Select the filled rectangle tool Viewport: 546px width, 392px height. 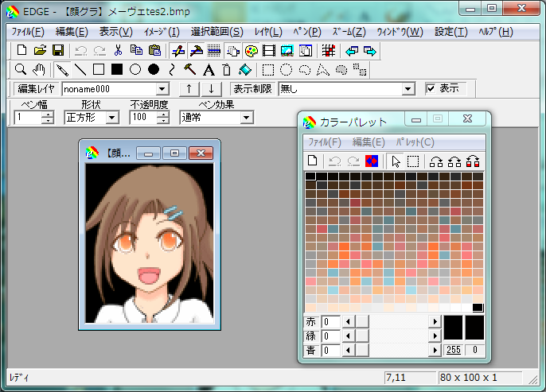pyautogui.click(x=117, y=69)
